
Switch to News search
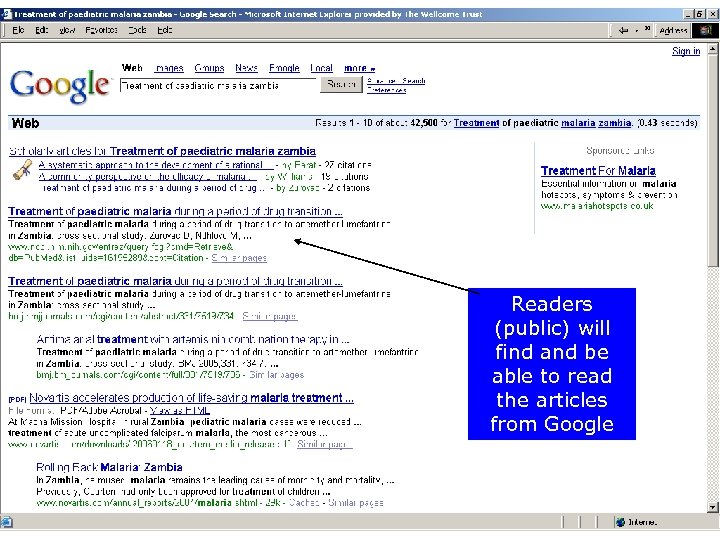click(246, 68)
